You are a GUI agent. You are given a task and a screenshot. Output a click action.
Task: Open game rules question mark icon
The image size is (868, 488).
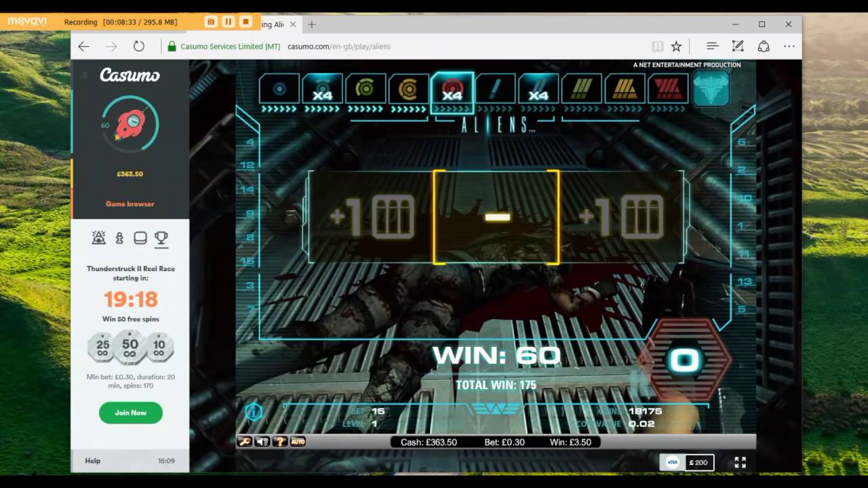[280, 442]
